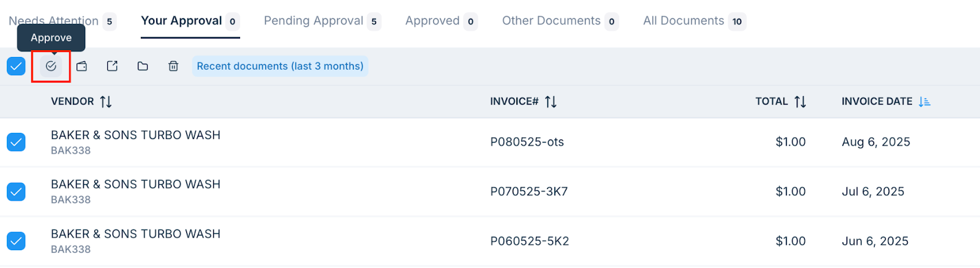Click BAK338 code in P070525-3K7 row
Viewport: 980px width, 268px height.
70,200
